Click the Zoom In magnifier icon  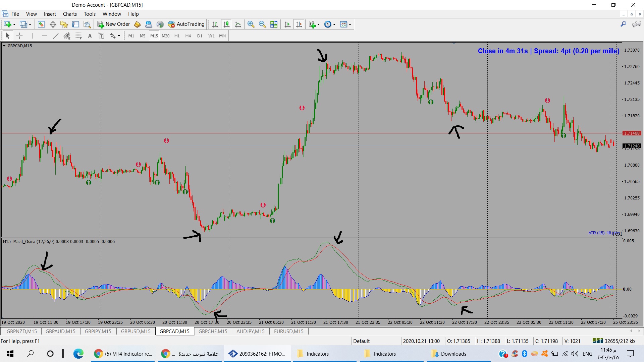tap(251, 24)
